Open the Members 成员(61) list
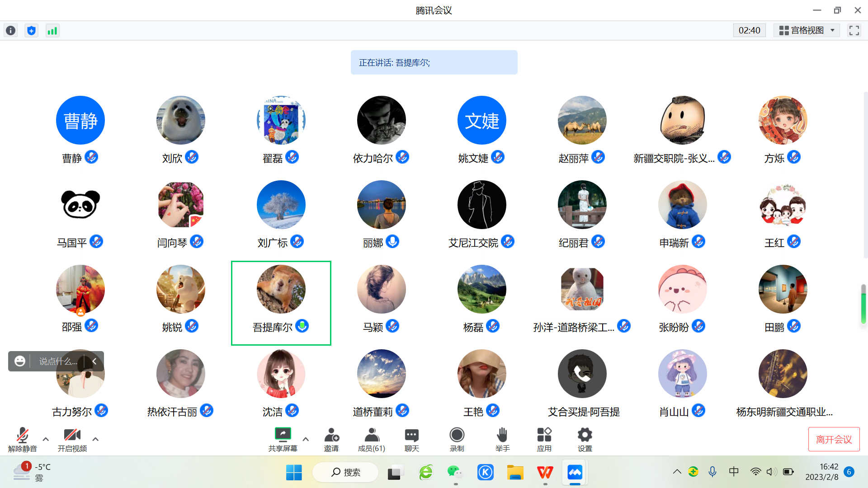This screenshot has width=868, height=488. pos(372,436)
